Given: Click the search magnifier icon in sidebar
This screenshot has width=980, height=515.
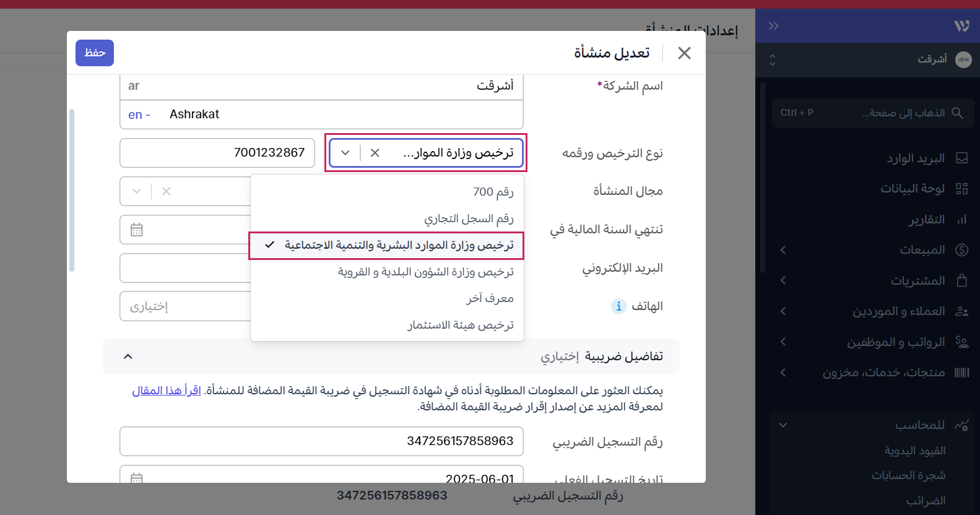Looking at the screenshot, I should pyautogui.click(x=957, y=113).
